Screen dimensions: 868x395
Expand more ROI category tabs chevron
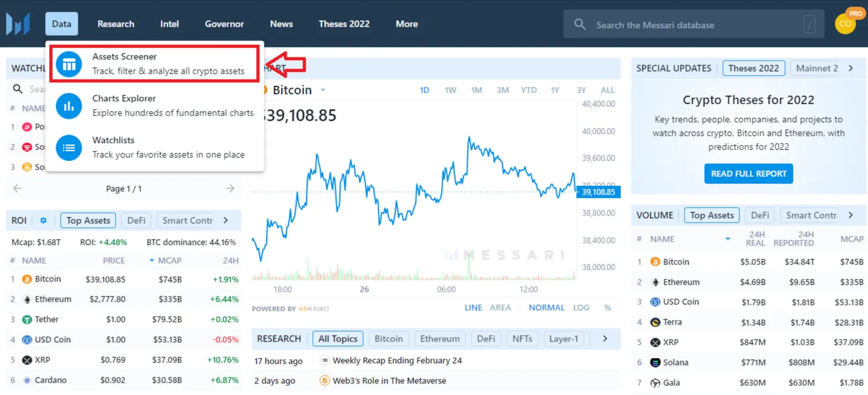click(x=226, y=220)
